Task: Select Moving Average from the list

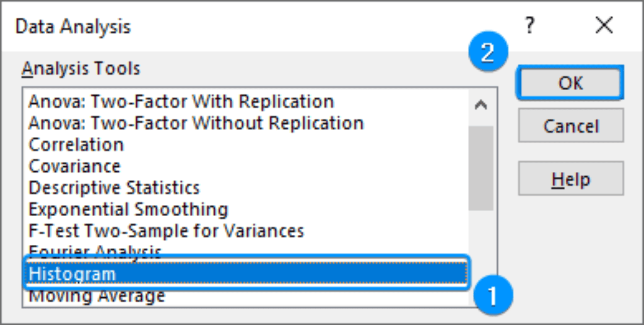Action: (96, 296)
